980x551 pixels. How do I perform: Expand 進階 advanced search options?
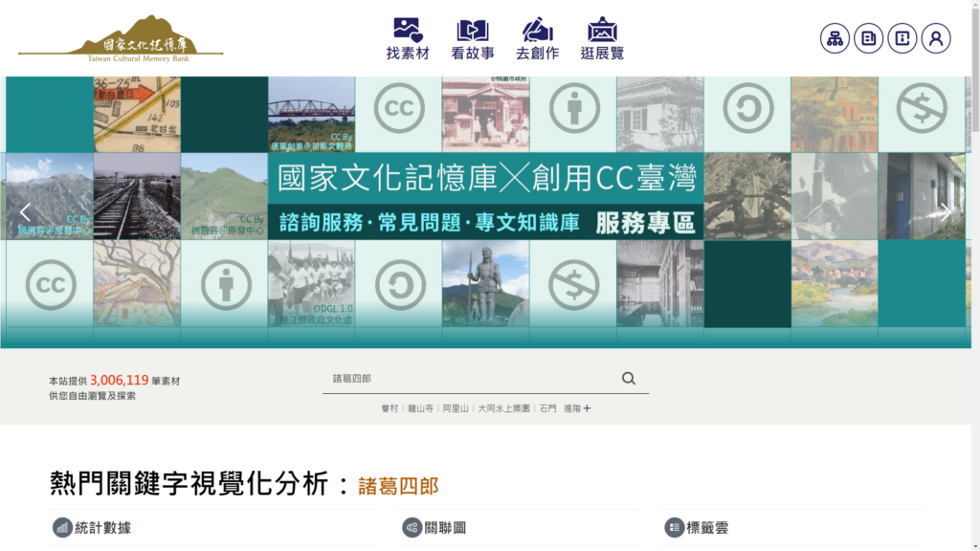pos(577,408)
